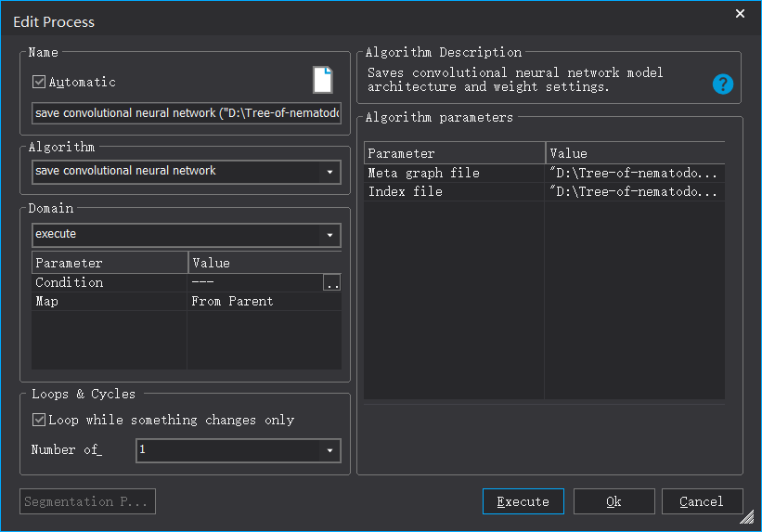This screenshot has height=532, width=762.
Task: Click the Cancel button
Action: click(702, 501)
